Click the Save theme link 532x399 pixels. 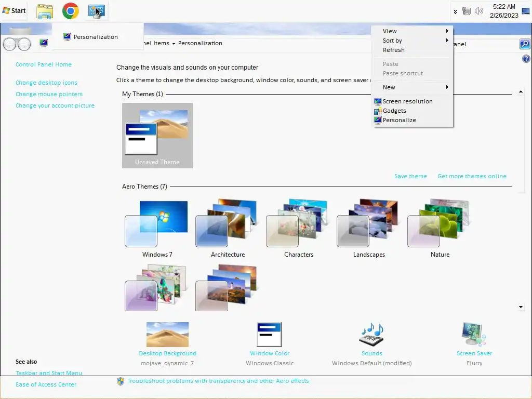click(x=410, y=176)
